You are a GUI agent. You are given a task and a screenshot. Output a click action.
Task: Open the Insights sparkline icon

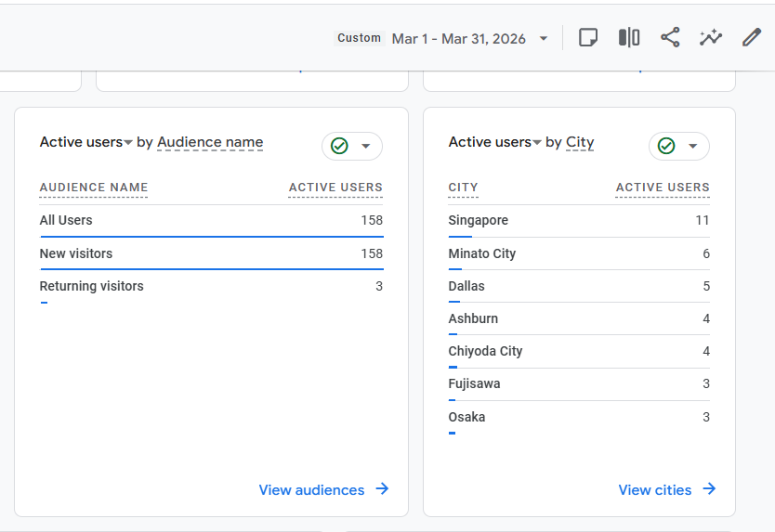711,38
